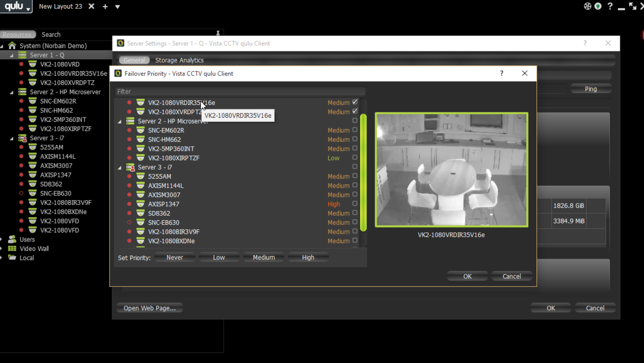The width and height of the screenshot is (644, 363).
Task: Click the Filter input field
Action: (x=240, y=91)
